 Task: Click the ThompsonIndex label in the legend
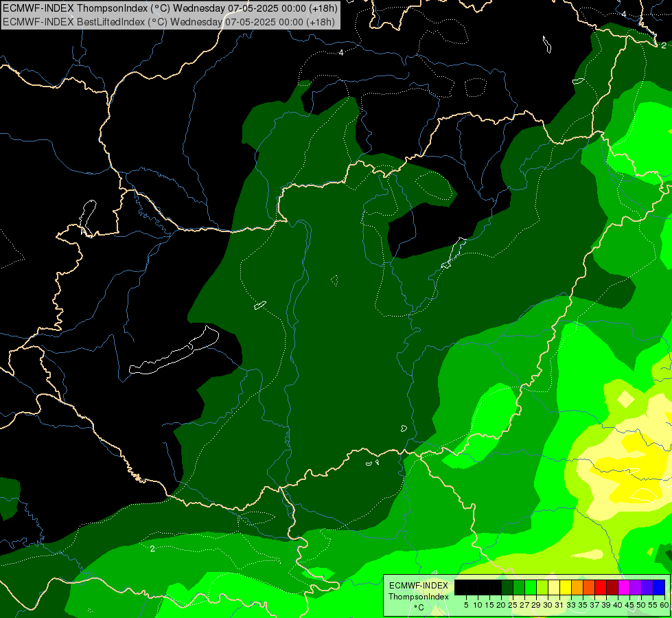tap(418, 597)
